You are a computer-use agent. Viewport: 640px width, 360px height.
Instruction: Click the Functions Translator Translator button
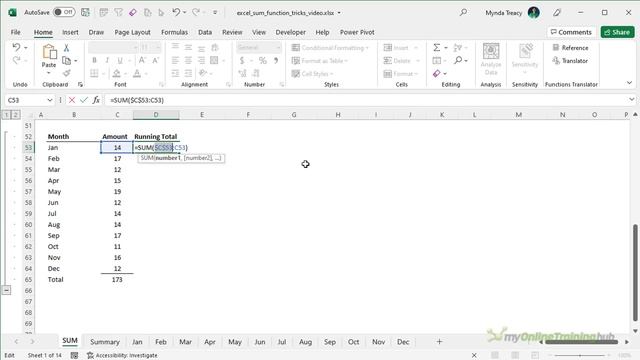click(570, 61)
